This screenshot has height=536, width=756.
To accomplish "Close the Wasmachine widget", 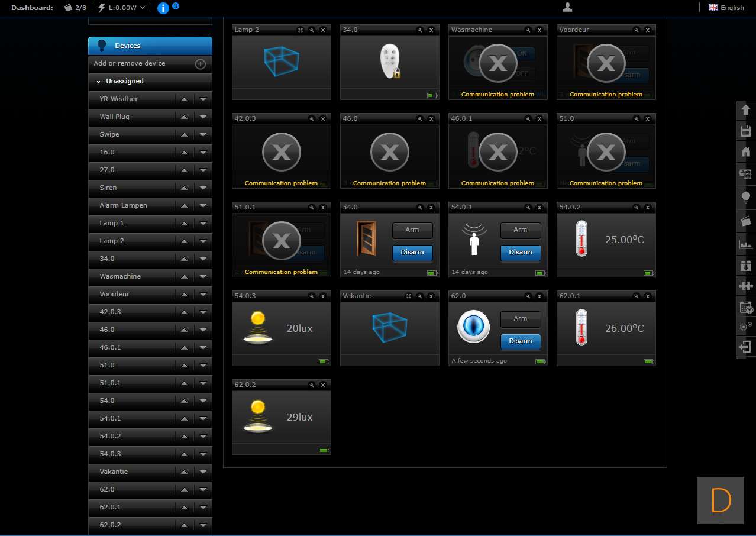I will coord(539,30).
